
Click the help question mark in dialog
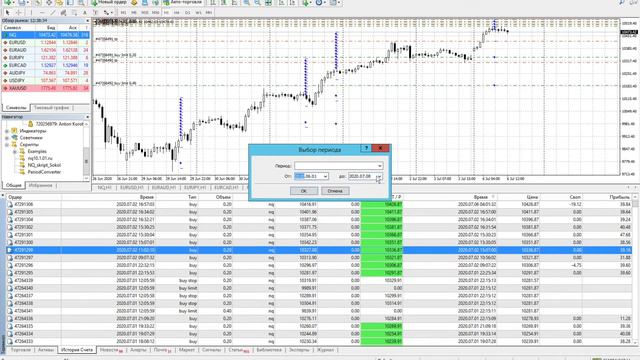366,148
